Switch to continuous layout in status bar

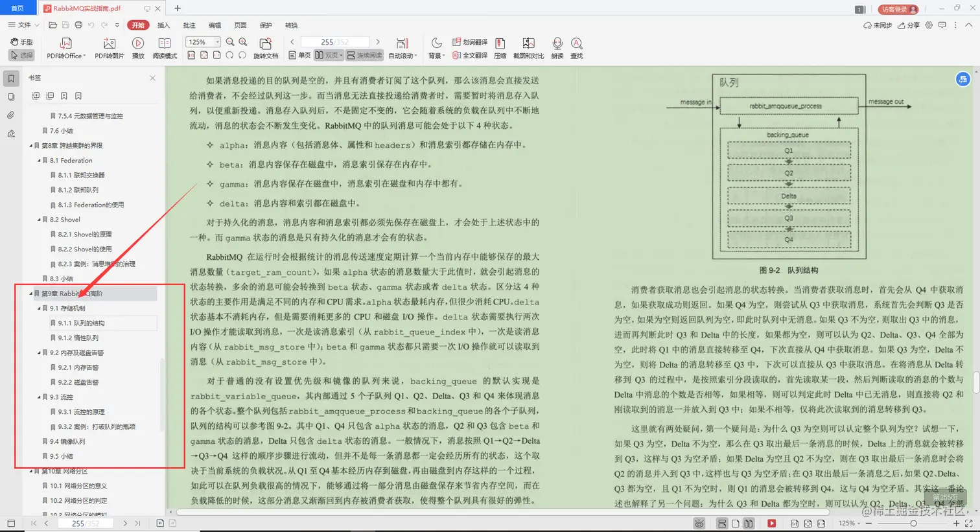pyautogui.click(x=722, y=524)
